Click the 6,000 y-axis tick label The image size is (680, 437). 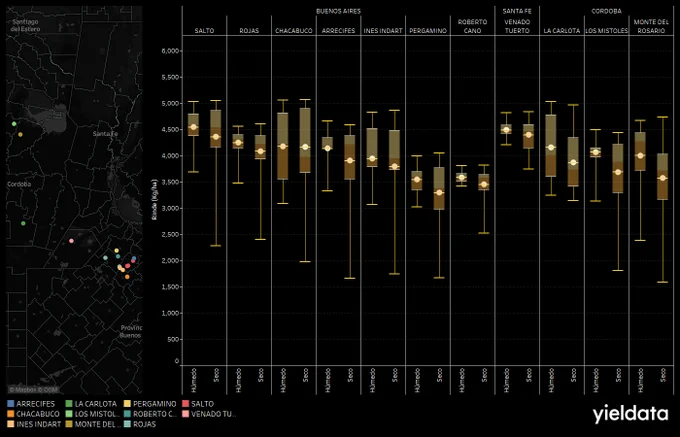[170, 51]
